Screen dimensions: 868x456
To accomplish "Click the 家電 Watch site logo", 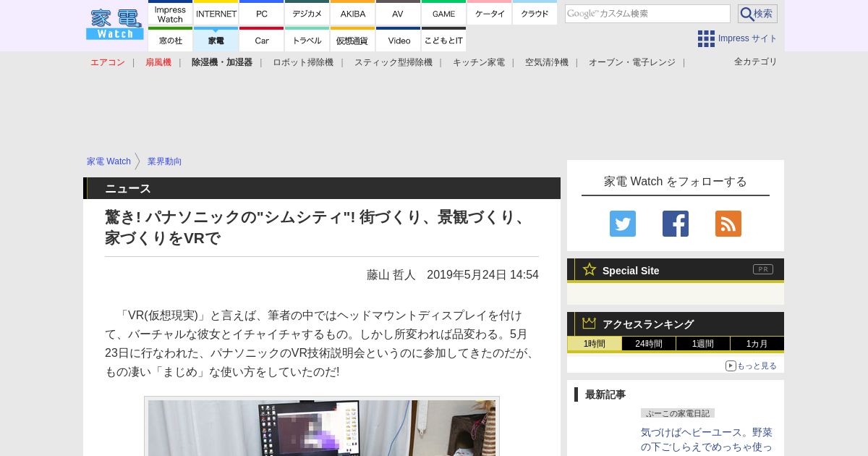I will coord(115,25).
